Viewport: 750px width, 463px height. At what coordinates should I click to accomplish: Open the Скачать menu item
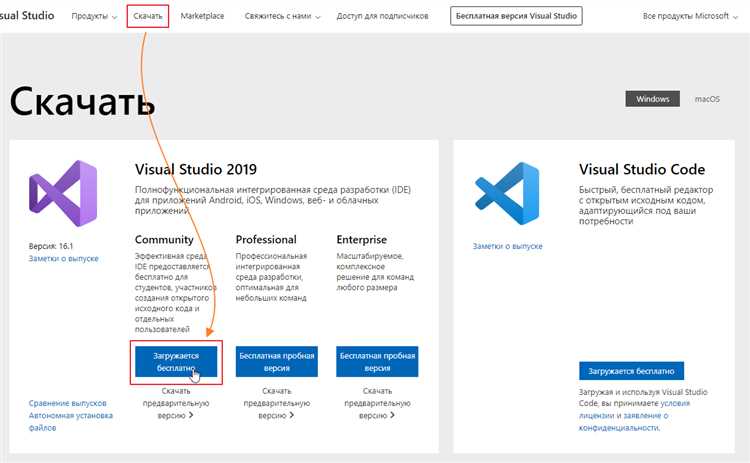148,16
